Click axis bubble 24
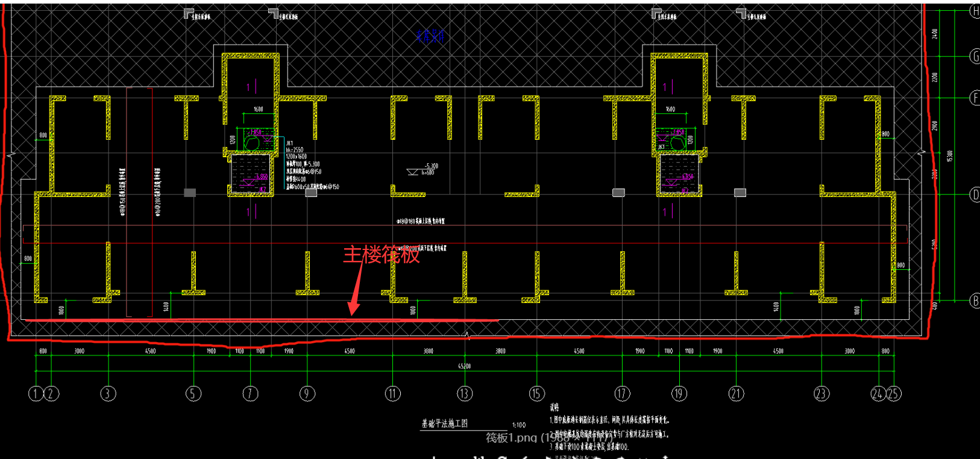The image size is (980, 459). tap(878, 394)
